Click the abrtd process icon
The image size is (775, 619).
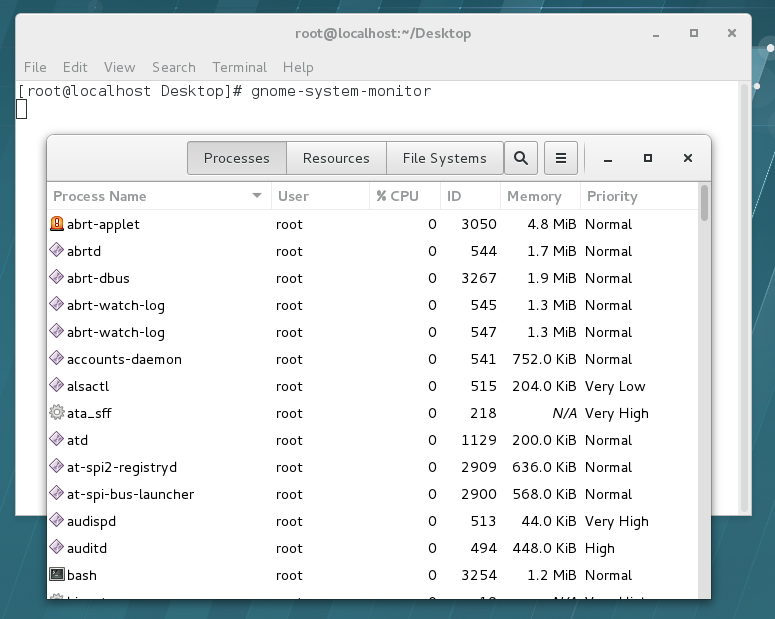[x=57, y=250]
